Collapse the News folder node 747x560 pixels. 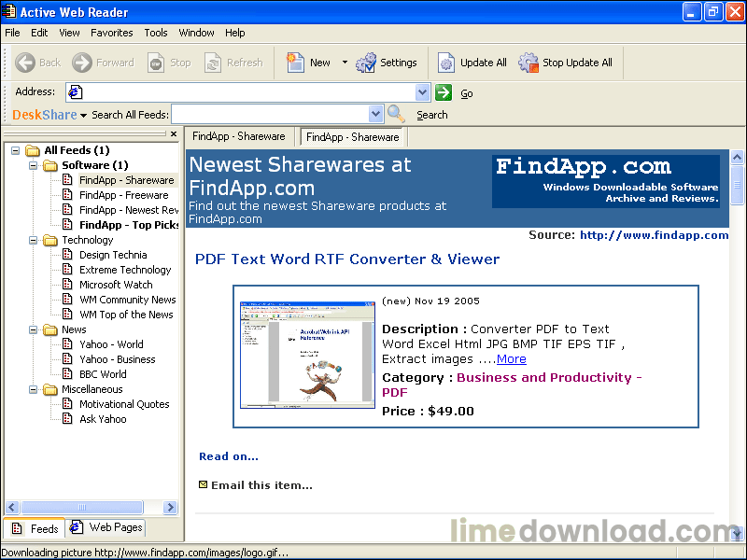pos(33,329)
